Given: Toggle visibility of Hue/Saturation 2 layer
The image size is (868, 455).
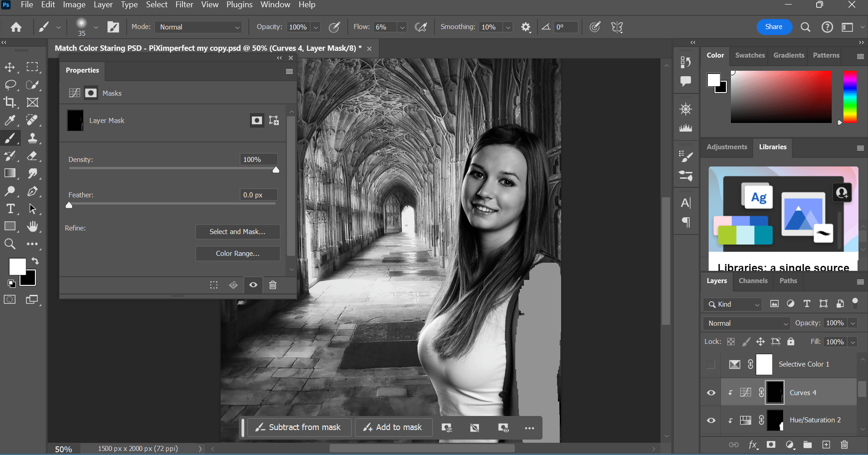Looking at the screenshot, I should pos(710,420).
